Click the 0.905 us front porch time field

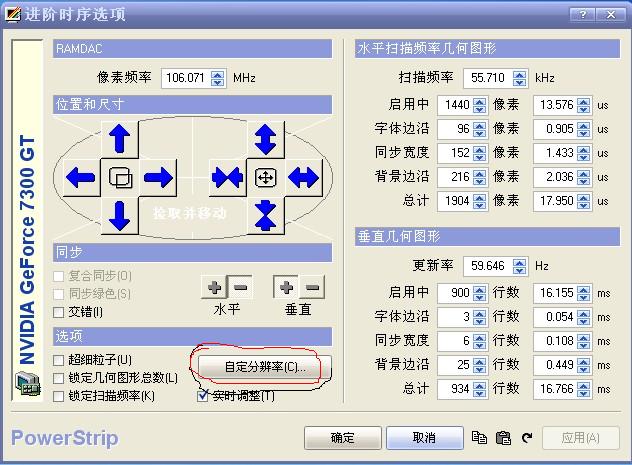555,129
